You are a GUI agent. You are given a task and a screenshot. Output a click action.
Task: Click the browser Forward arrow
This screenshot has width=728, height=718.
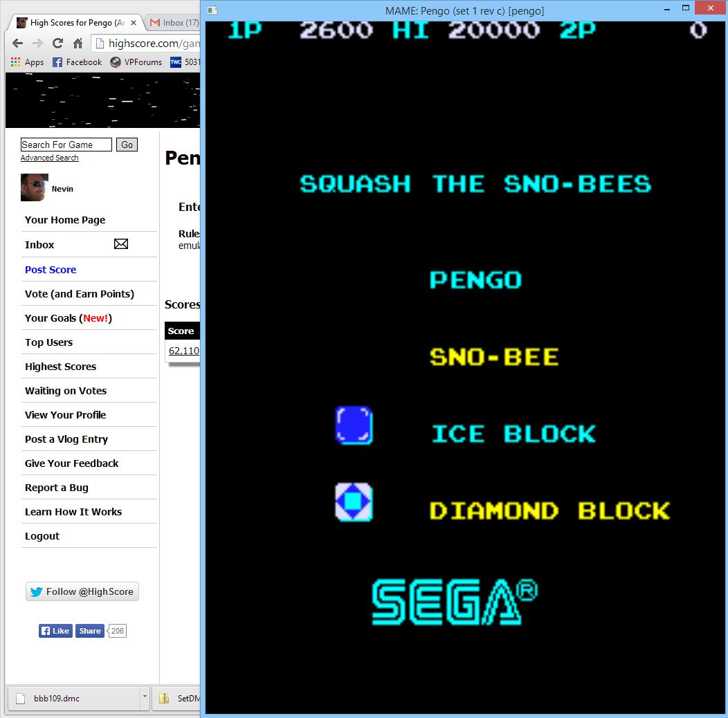(37, 44)
